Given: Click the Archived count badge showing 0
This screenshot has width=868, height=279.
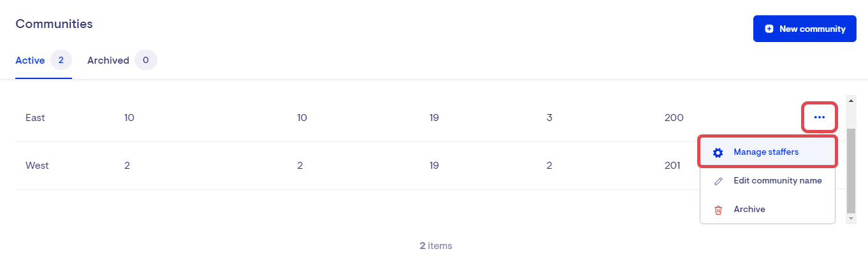Looking at the screenshot, I should tap(146, 61).
